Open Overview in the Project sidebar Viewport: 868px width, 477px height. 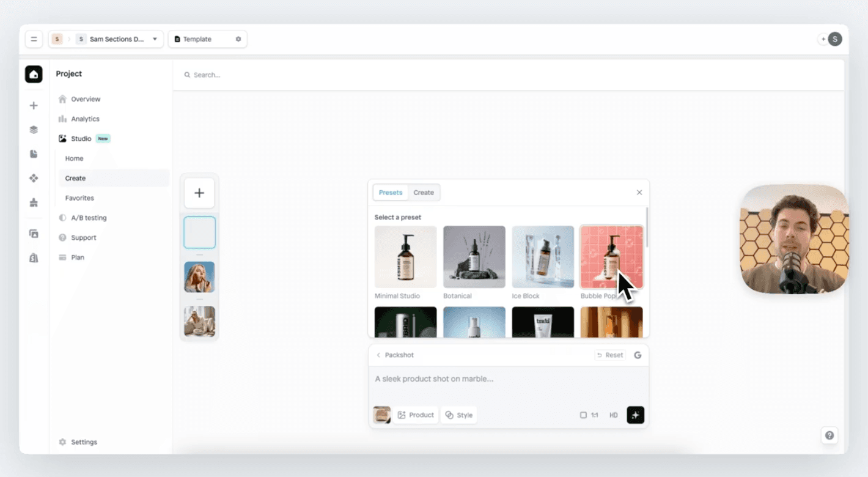pyautogui.click(x=86, y=99)
